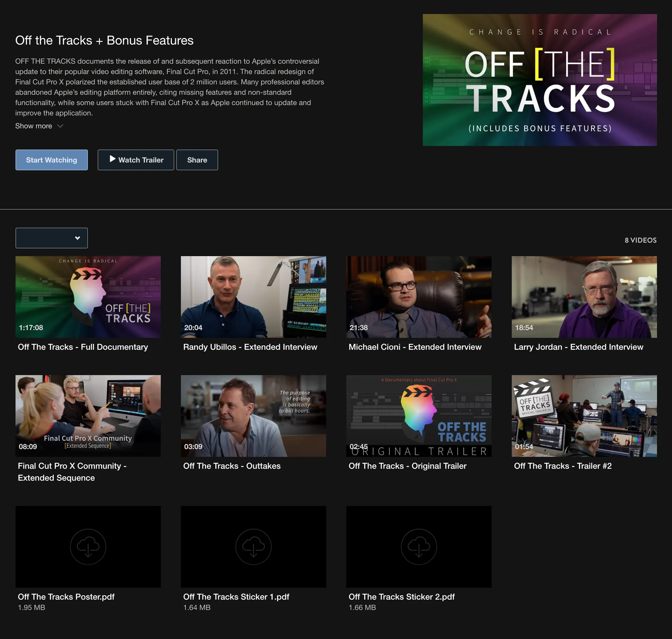
Task: Click 'Off The Tracks Poster.pdf' file name
Action: click(66, 596)
